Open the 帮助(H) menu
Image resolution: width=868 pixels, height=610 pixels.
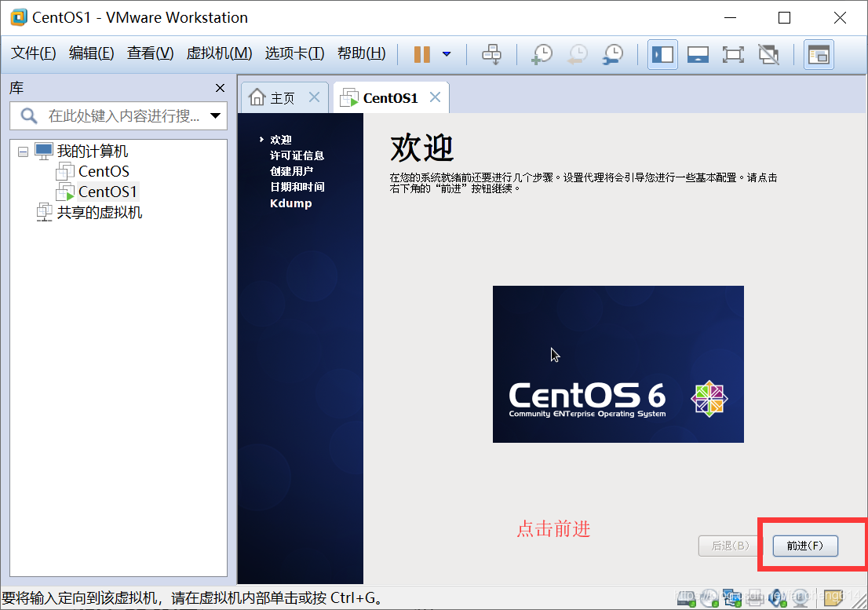tap(362, 53)
